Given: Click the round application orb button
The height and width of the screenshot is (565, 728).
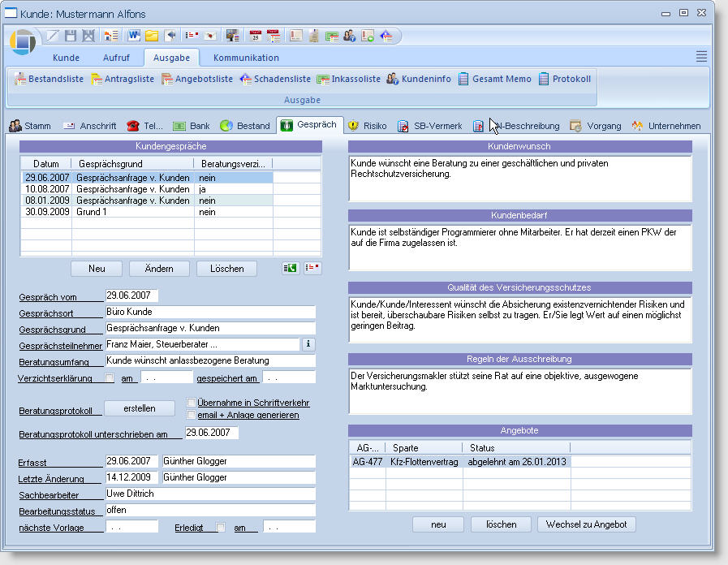Looking at the screenshot, I should pyautogui.click(x=24, y=42).
